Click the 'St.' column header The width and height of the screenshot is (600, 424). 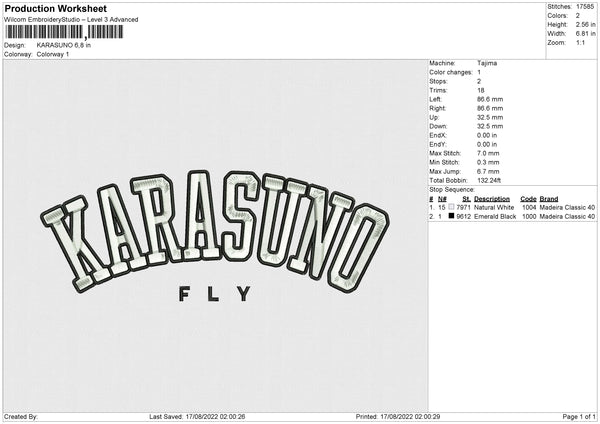[x=466, y=199]
